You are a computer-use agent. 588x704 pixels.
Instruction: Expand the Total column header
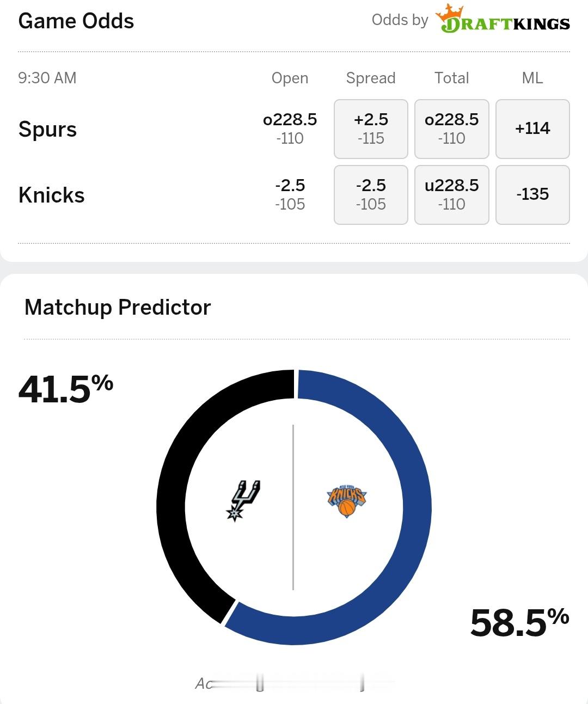click(451, 78)
